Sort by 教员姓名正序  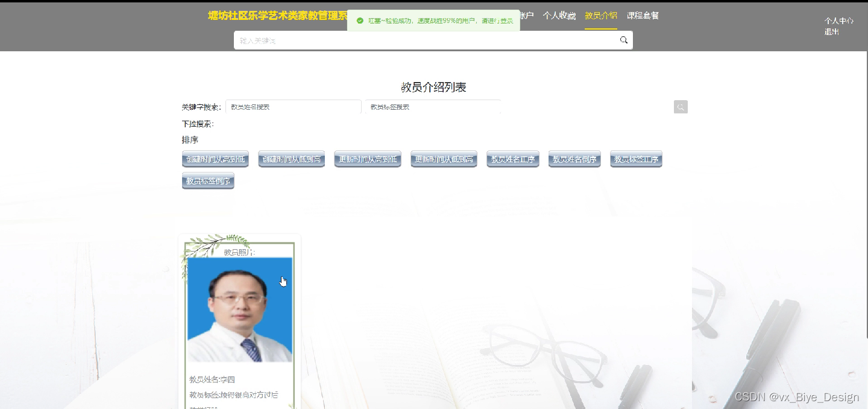(513, 159)
